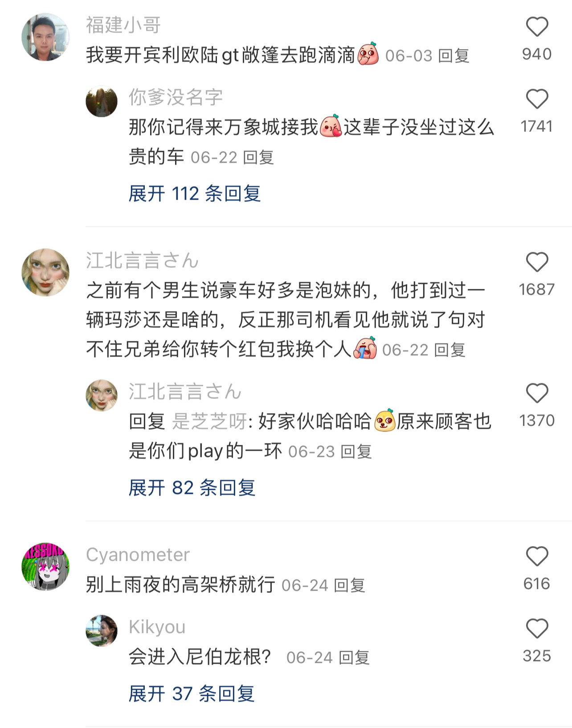The height and width of the screenshot is (728, 572).
Task: Open 你爹没名字's small avatar
Action: (102, 101)
